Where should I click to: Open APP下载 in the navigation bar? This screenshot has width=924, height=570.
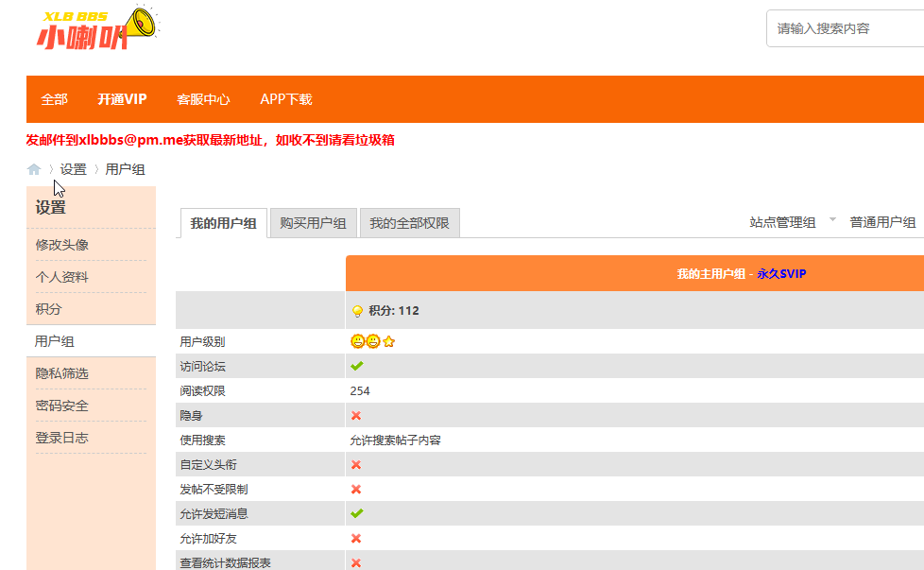[x=286, y=99]
